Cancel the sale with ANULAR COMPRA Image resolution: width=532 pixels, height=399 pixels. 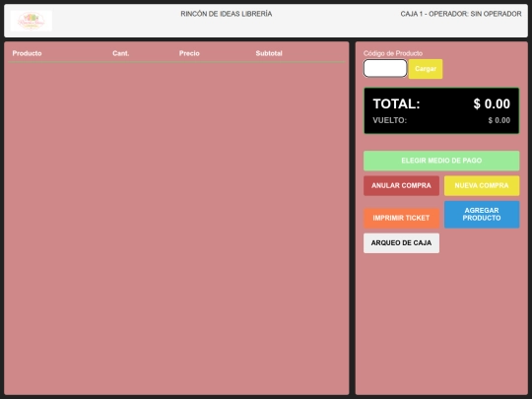(401, 185)
